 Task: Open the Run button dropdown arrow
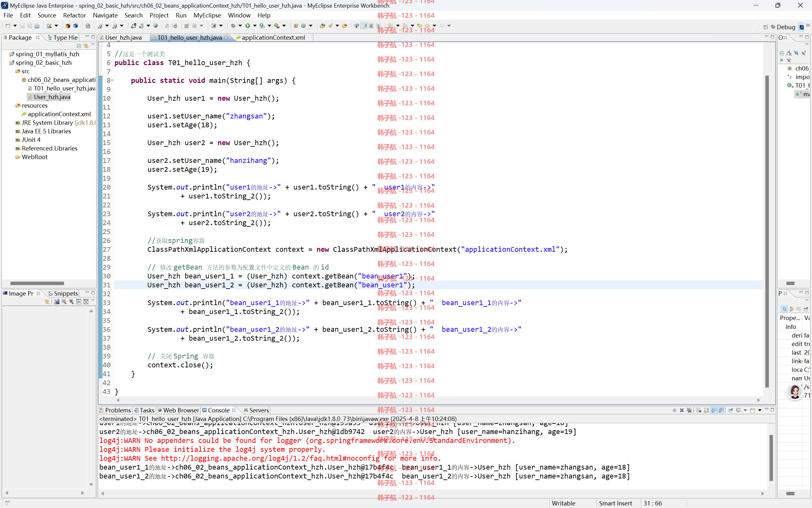click(x=255, y=26)
